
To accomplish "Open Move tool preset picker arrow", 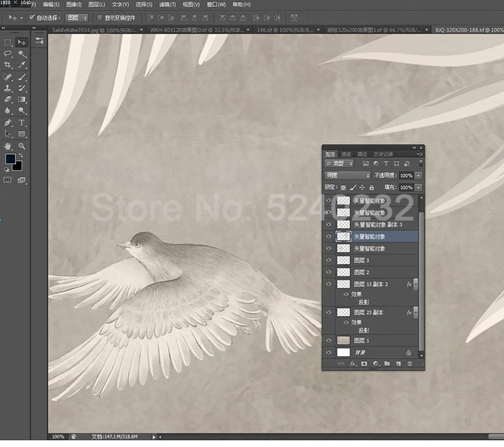I will point(22,18).
